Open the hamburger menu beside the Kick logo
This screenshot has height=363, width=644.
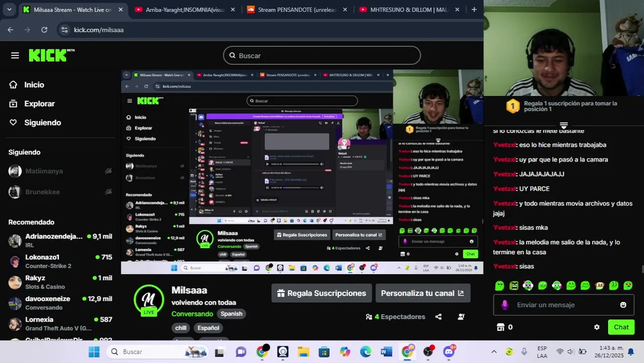point(15,55)
